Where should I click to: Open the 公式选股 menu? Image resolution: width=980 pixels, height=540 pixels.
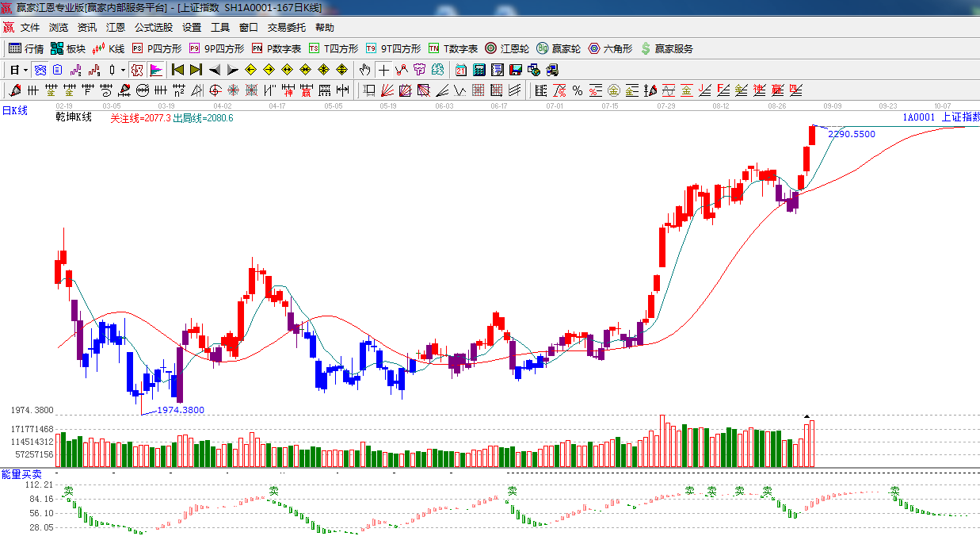tap(154, 27)
